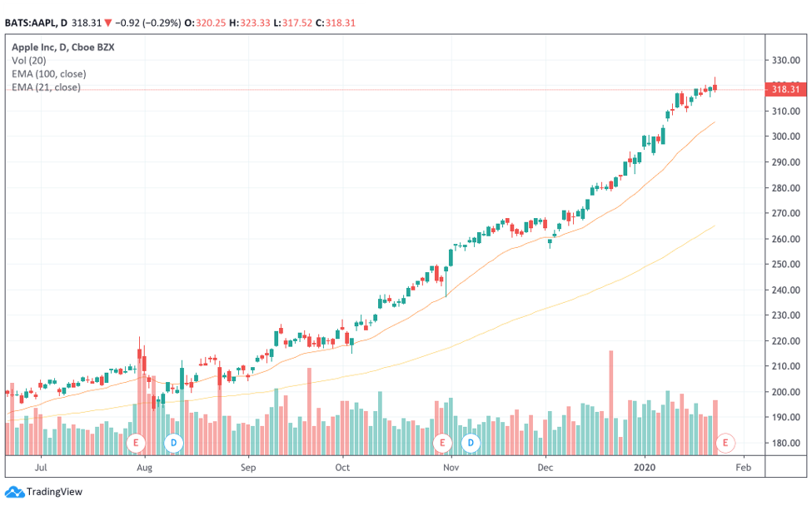Select the EMA (100, close) indicator label
Viewport: 812px width, 506px height.
coord(49,74)
